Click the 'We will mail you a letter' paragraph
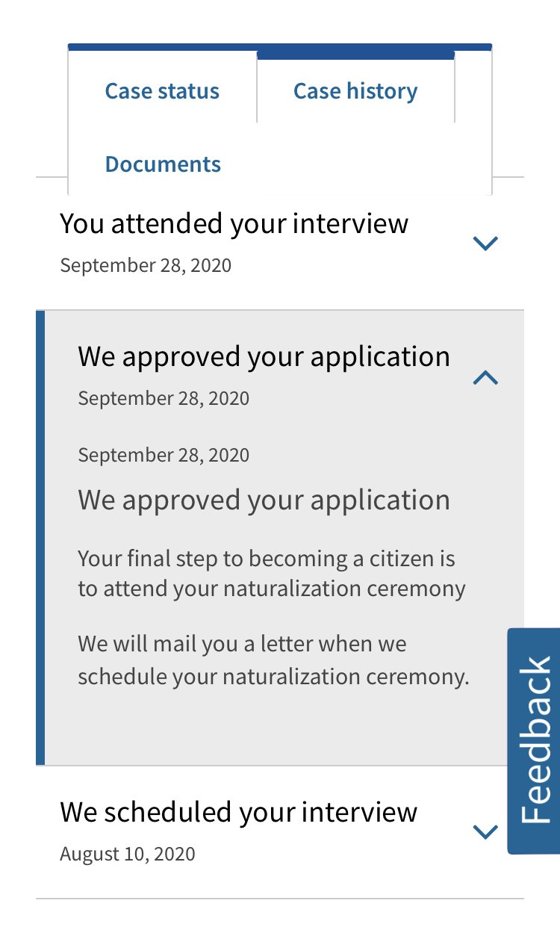 point(273,660)
